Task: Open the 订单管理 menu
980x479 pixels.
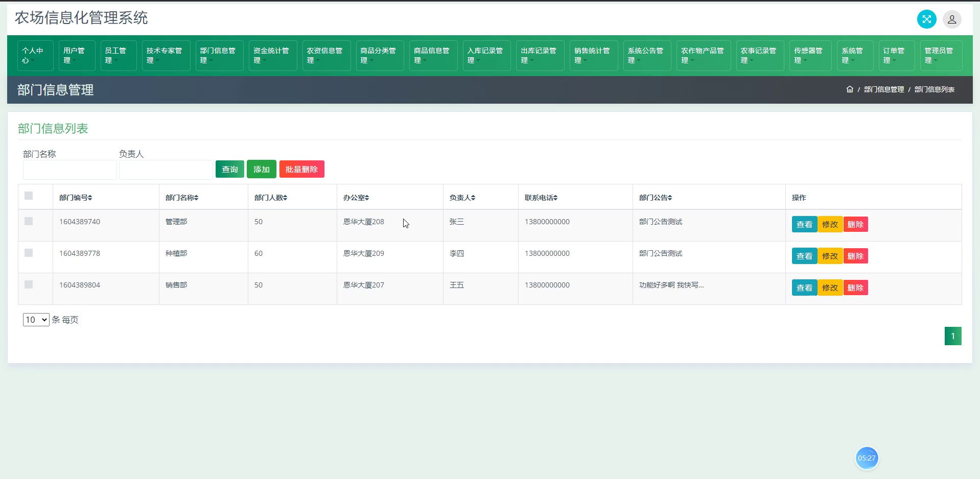Action: pos(897,56)
